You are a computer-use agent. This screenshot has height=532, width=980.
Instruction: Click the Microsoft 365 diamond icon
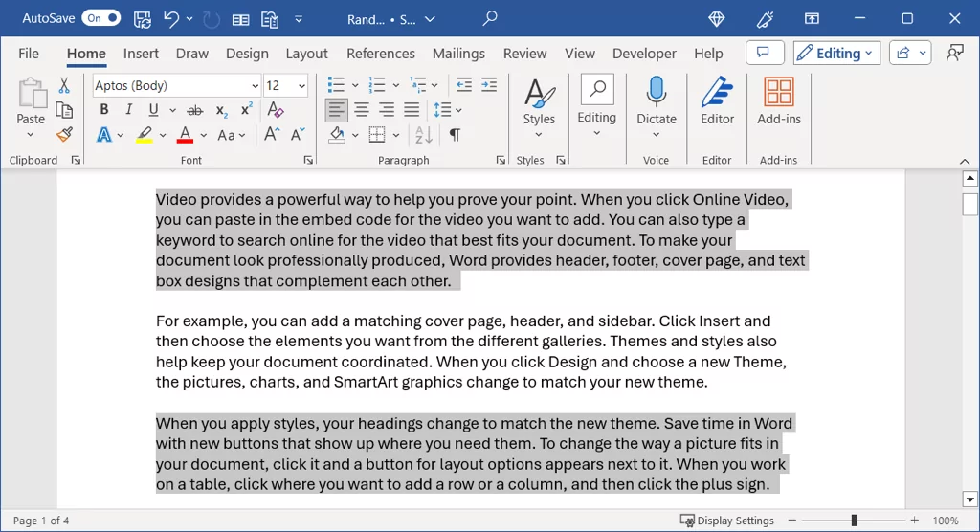pos(717,19)
